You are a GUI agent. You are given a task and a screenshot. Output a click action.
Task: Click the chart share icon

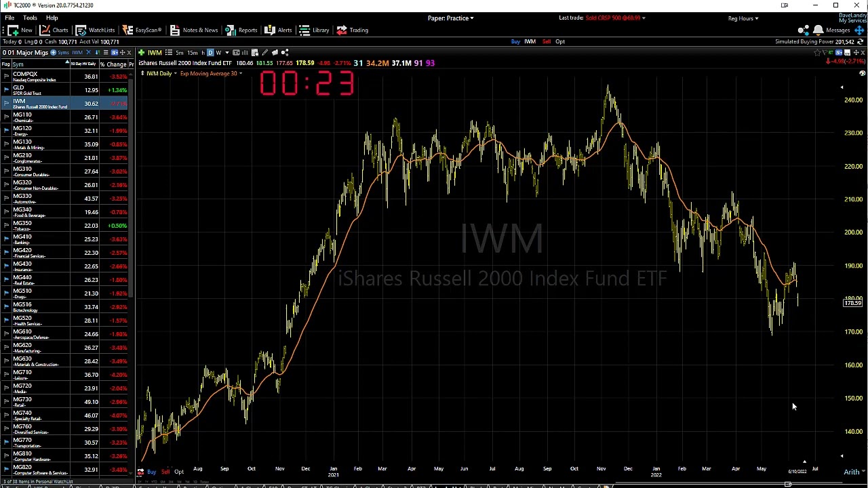coord(285,52)
